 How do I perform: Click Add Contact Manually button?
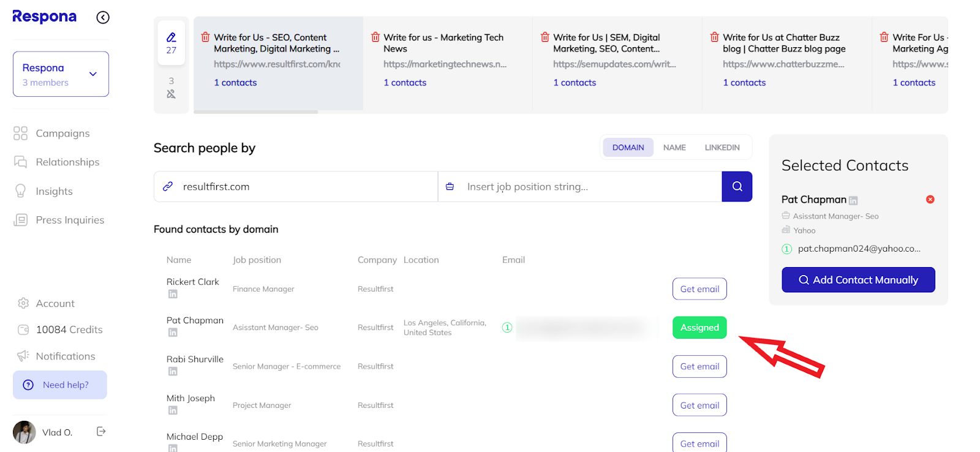coord(858,280)
